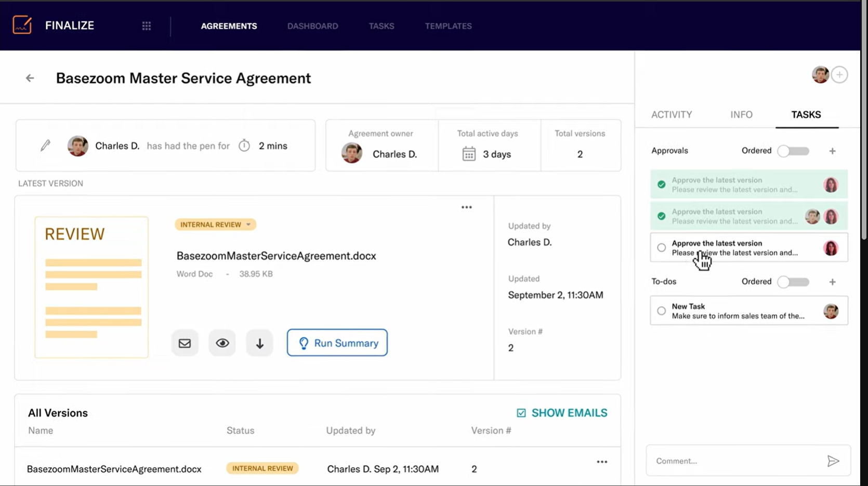Open the Templates menu
This screenshot has height=486, width=868.
(x=449, y=26)
